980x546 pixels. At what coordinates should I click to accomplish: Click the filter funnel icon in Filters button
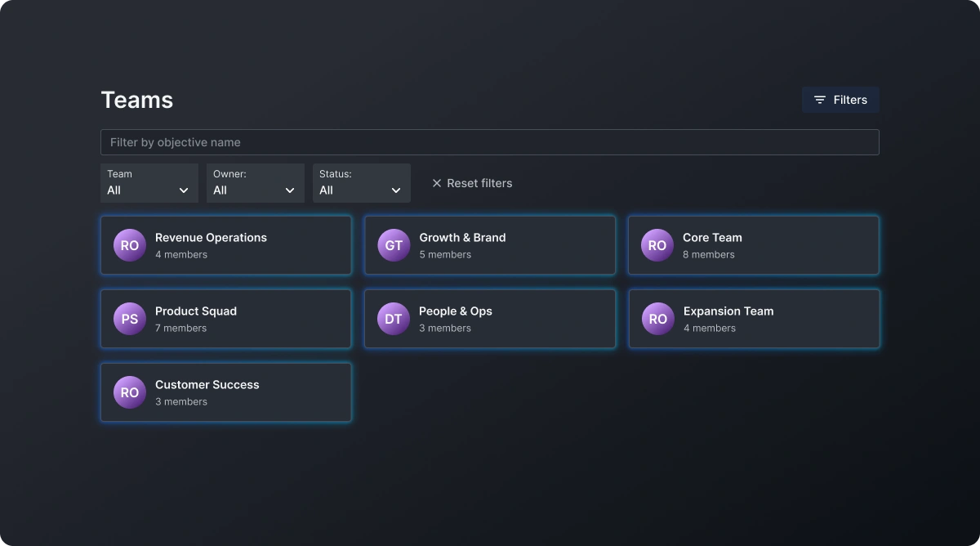(819, 99)
